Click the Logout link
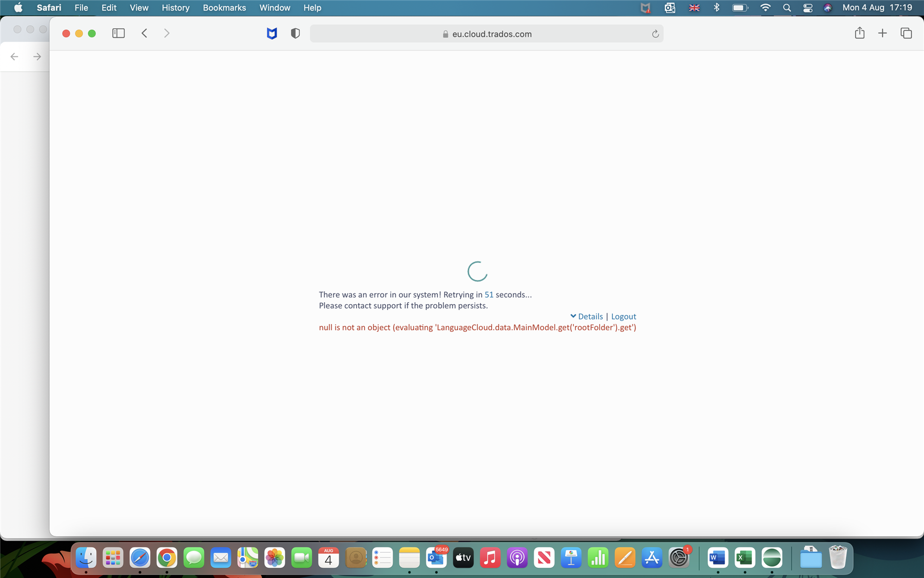The image size is (924, 578). click(x=623, y=316)
